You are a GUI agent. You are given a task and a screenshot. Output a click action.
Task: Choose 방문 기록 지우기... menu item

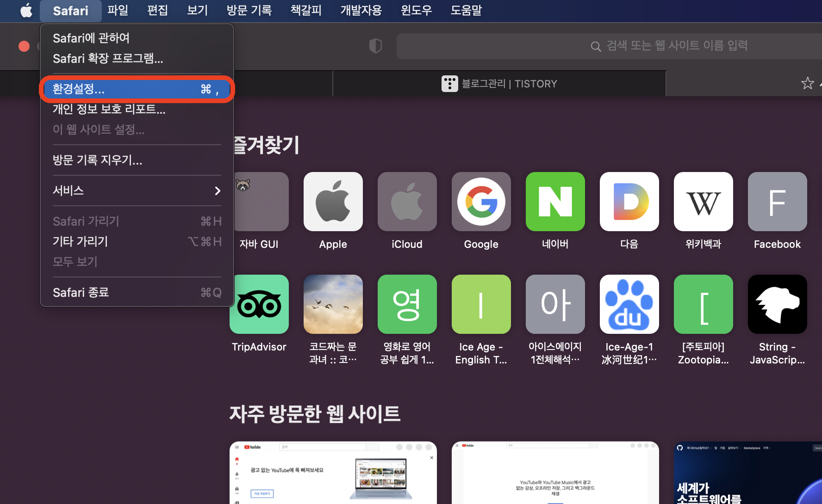[137, 160]
